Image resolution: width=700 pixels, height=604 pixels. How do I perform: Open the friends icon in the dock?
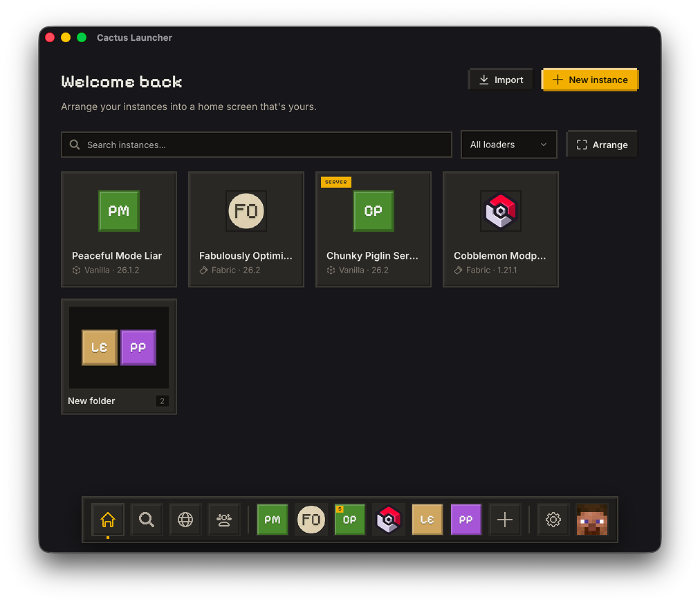point(224,519)
